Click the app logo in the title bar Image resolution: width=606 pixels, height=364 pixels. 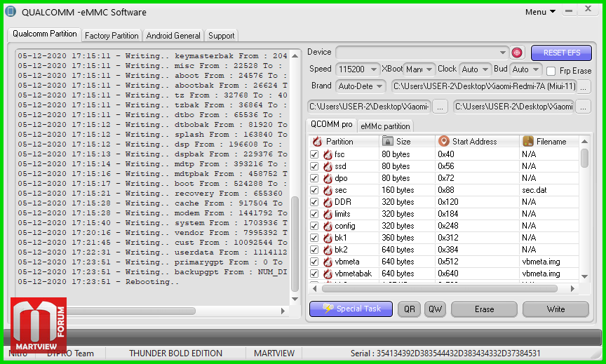coord(11,12)
